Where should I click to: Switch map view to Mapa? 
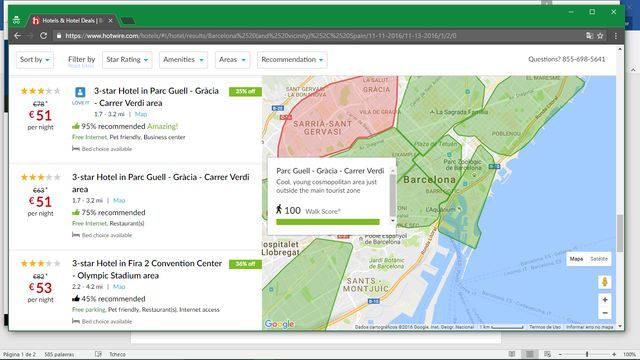pos(576,259)
